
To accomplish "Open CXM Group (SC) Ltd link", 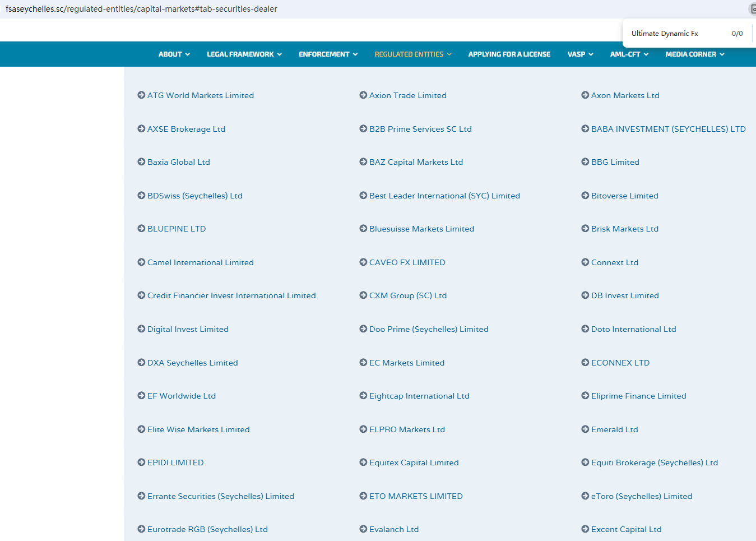I will (408, 295).
